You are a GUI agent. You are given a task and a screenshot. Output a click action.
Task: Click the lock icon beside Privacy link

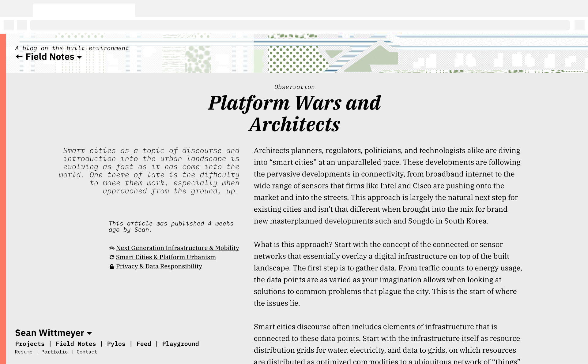111,266
